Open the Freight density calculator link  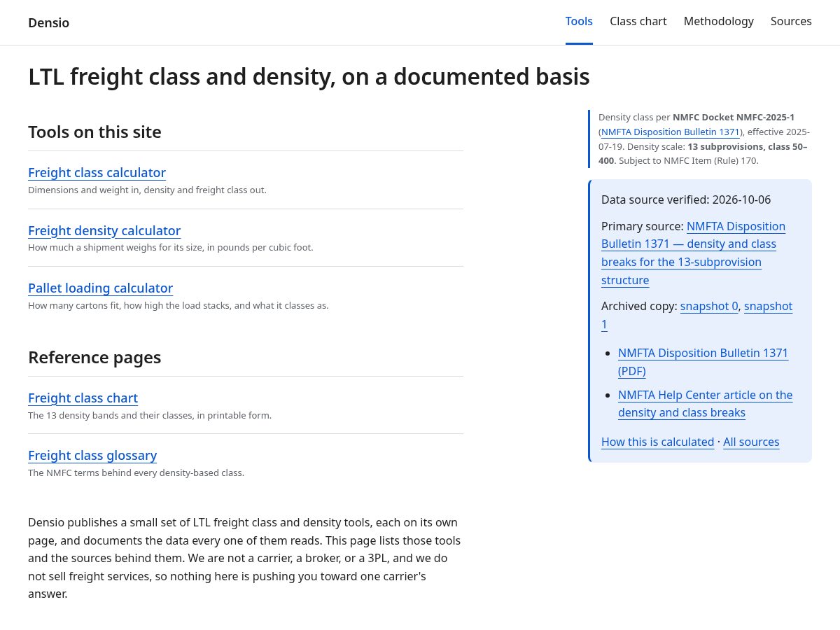104,230
